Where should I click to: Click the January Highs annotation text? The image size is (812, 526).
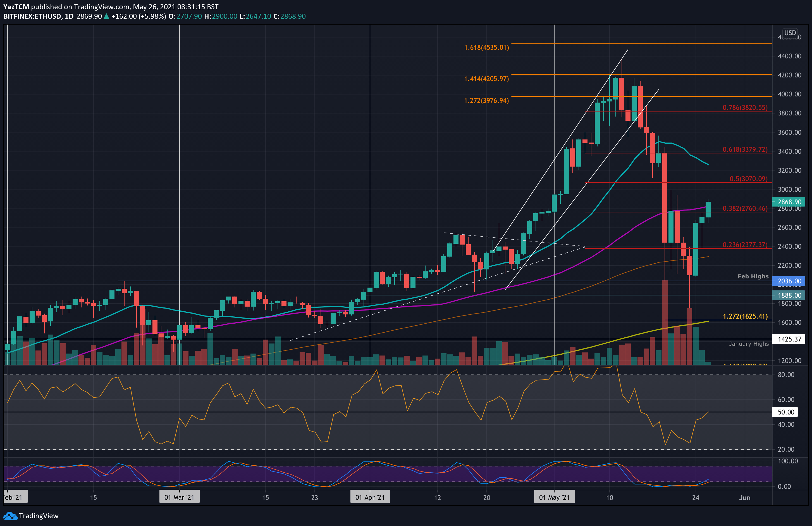point(749,343)
